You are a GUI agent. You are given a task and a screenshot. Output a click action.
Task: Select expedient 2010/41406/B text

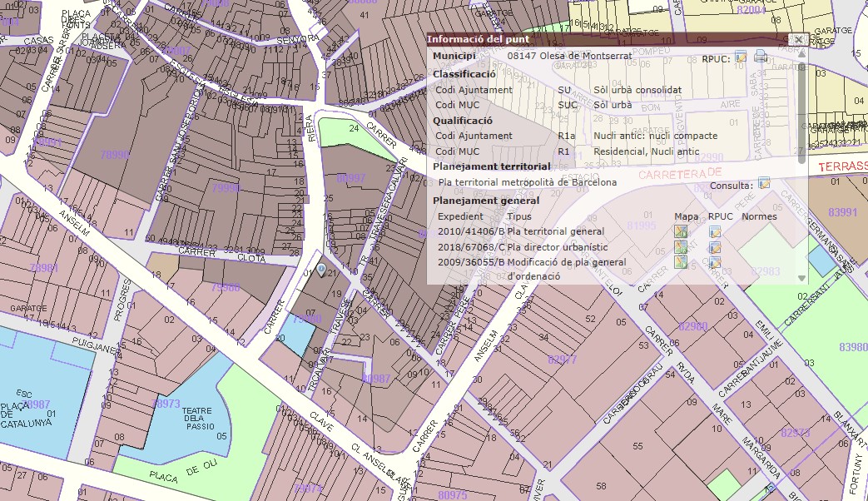[x=471, y=231]
